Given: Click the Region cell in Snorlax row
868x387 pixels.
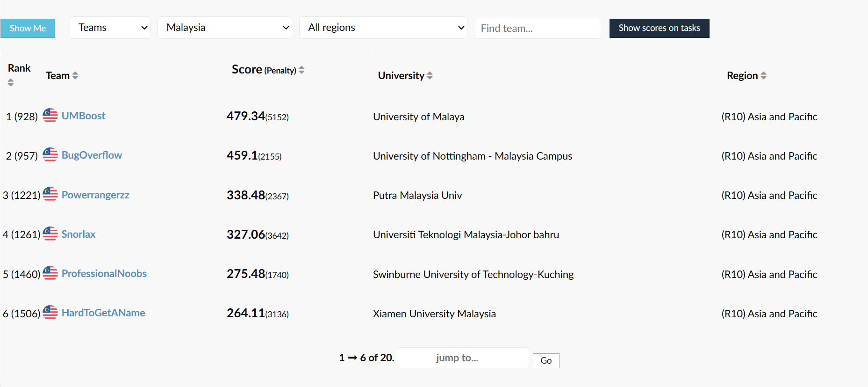Looking at the screenshot, I should point(769,234).
